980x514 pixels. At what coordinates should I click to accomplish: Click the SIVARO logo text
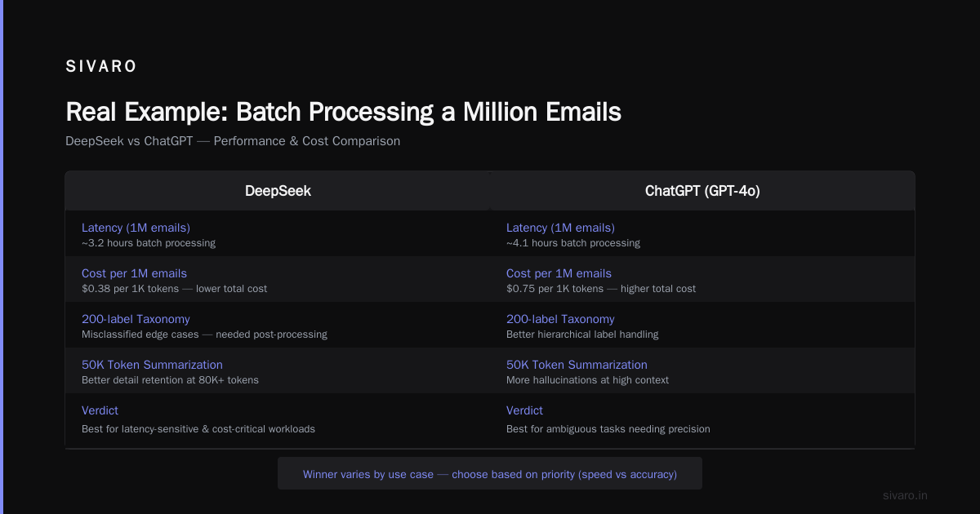click(x=101, y=67)
